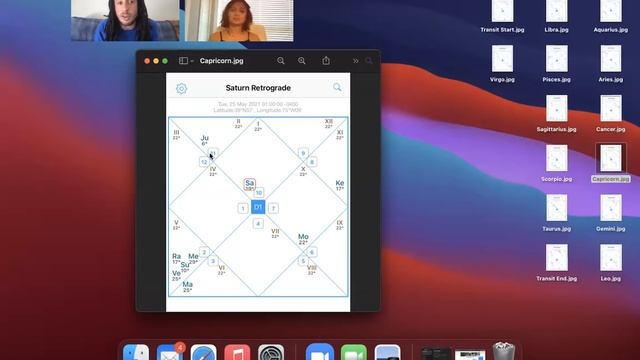Click the magnifier icon in the chart header
Screen dimensions: 640x360
coord(337,87)
